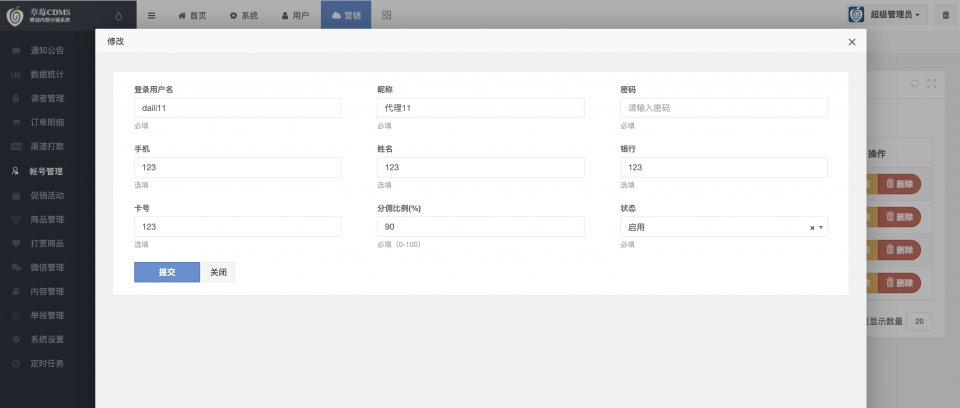
Task: Expand the 状态 dropdown showing 启用
Action: (724, 227)
